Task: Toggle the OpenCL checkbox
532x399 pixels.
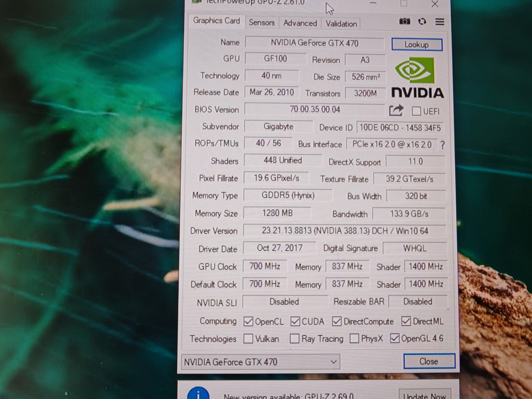Action: [x=248, y=321]
